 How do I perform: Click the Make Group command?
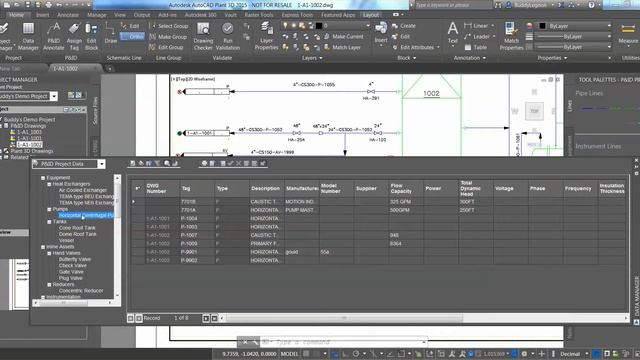point(168,37)
